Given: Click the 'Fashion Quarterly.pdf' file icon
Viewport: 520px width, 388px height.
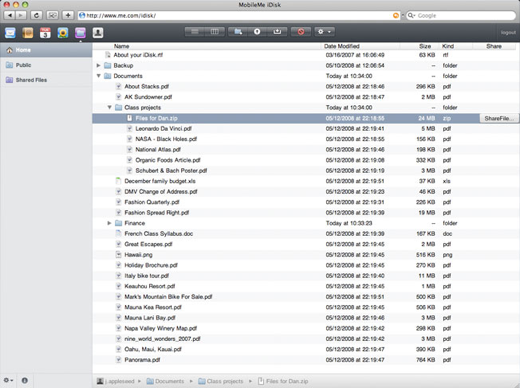Looking at the screenshot, I should pyautogui.click(x=118, y=202).
